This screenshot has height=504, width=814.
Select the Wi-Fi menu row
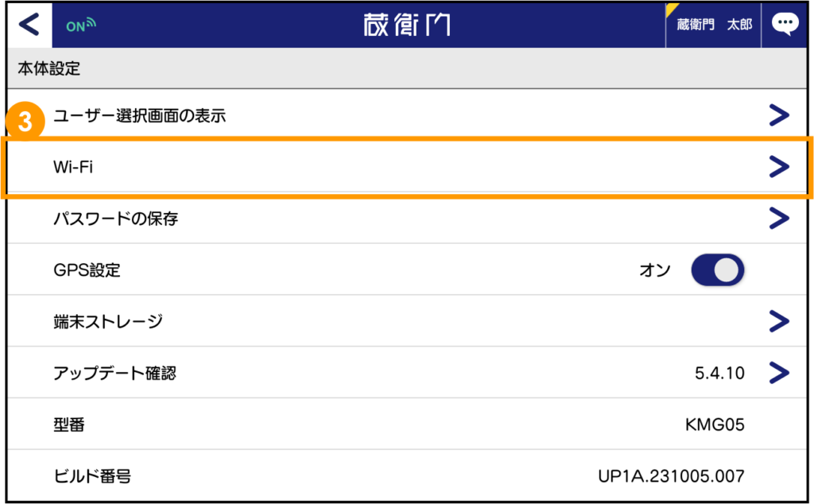397,167
